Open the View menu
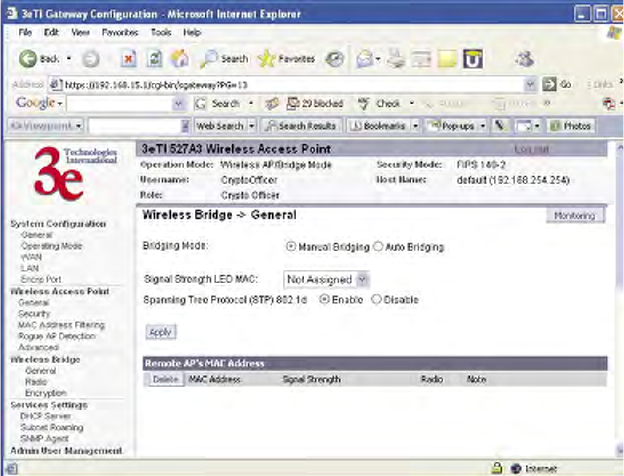The width and height of the screenshot is (624, 476). click(80, 33)
